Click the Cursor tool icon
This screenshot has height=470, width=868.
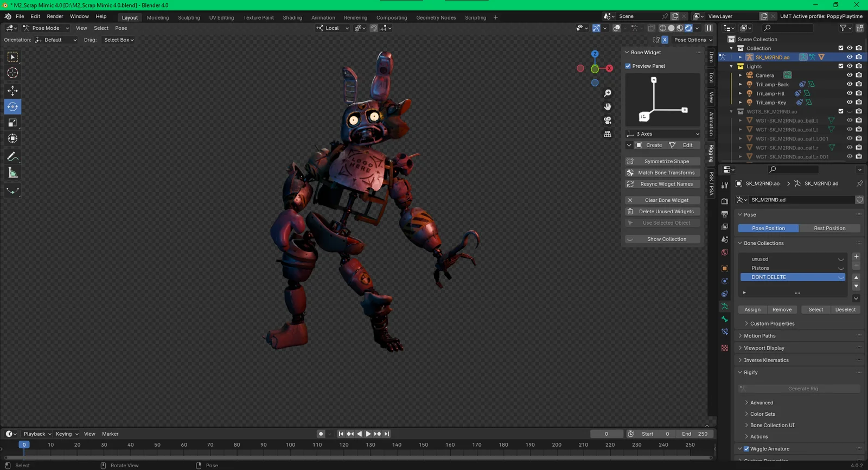coord(12,73)
